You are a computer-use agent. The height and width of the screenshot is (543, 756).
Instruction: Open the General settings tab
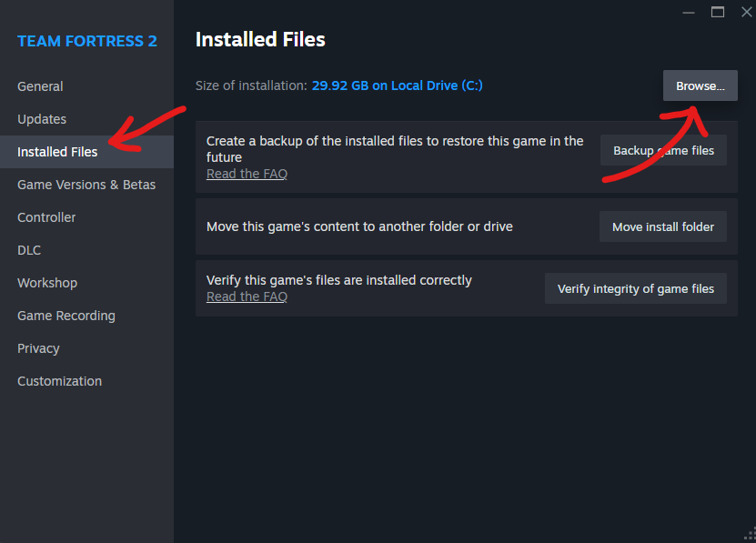(x=40, y=86)
